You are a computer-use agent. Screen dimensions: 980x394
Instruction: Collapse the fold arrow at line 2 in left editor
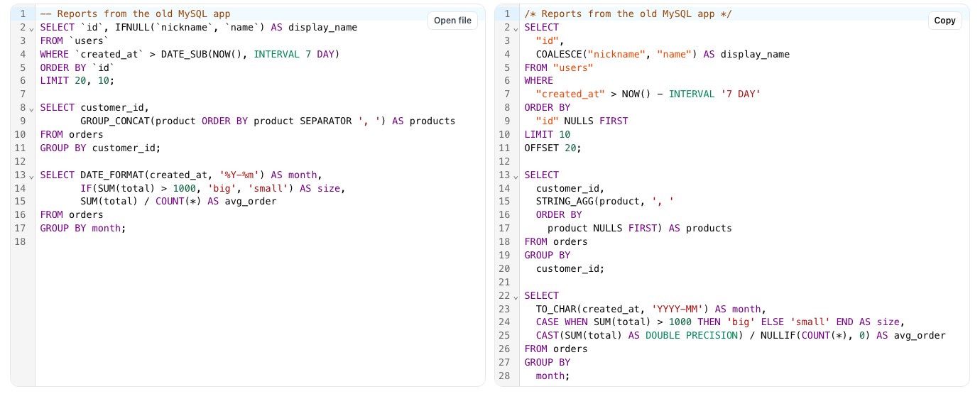[31, 29]
